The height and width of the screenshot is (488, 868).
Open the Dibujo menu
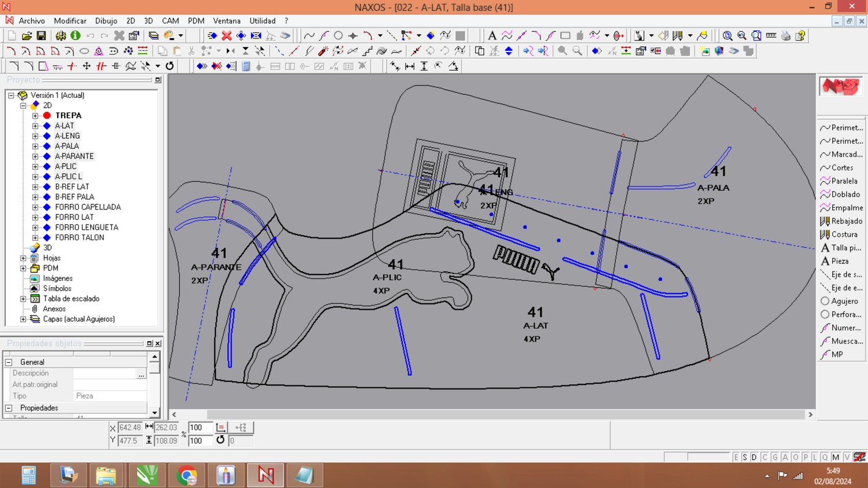tap(106, 21)
